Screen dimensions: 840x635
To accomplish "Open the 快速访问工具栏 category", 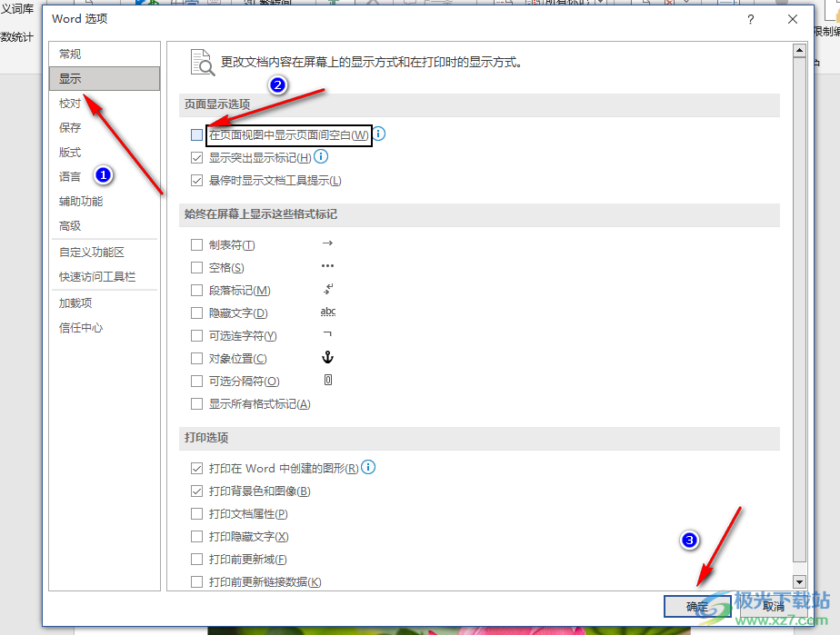I will (105, 277).
